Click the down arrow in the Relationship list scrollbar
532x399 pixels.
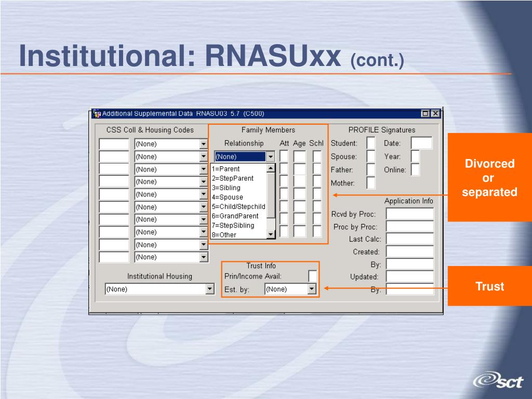[x=271, y=234]
